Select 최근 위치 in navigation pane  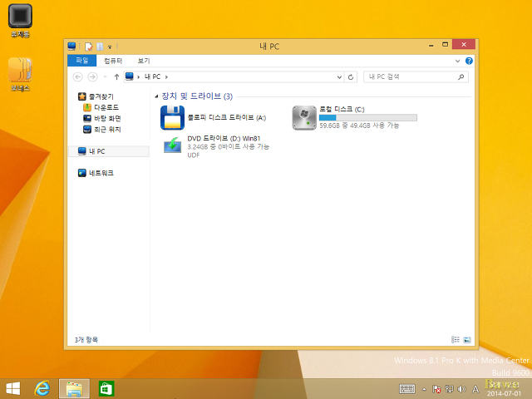pyautogui.click(x=101, y=130)
